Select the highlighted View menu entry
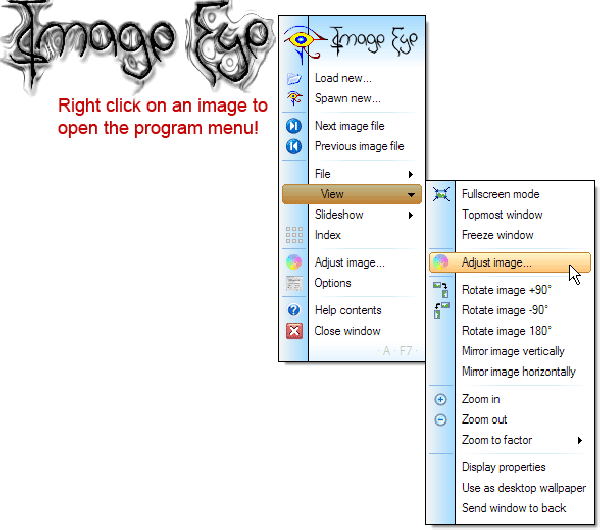Screen dimensions: 600x530 tap(352, 194)
